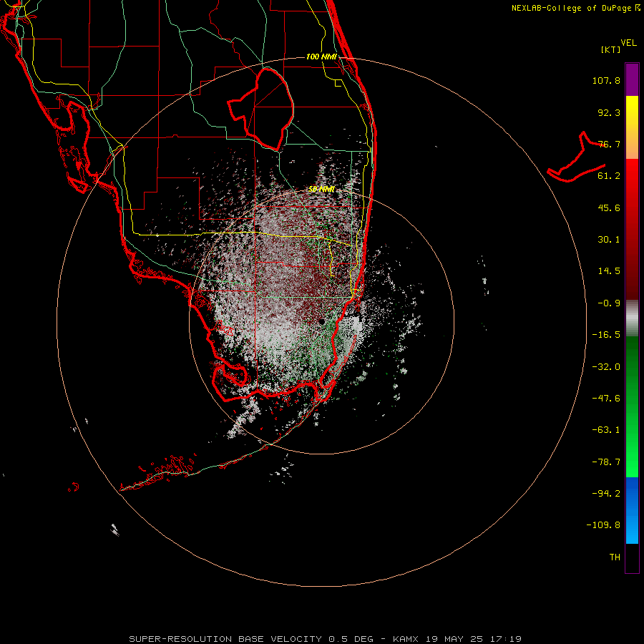
Task: Click the 14.5 legend value
Action: point(609,271)
